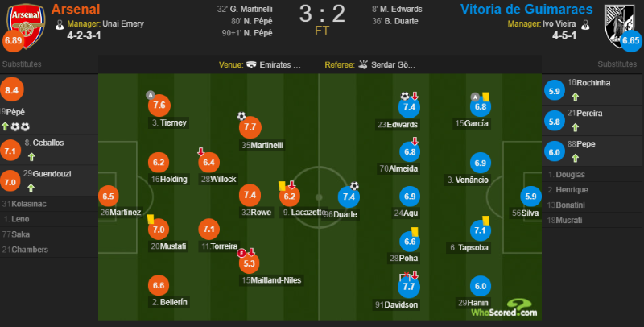Click Unai Emery manager name
644x327 pixels.
[x=123, y=24]
